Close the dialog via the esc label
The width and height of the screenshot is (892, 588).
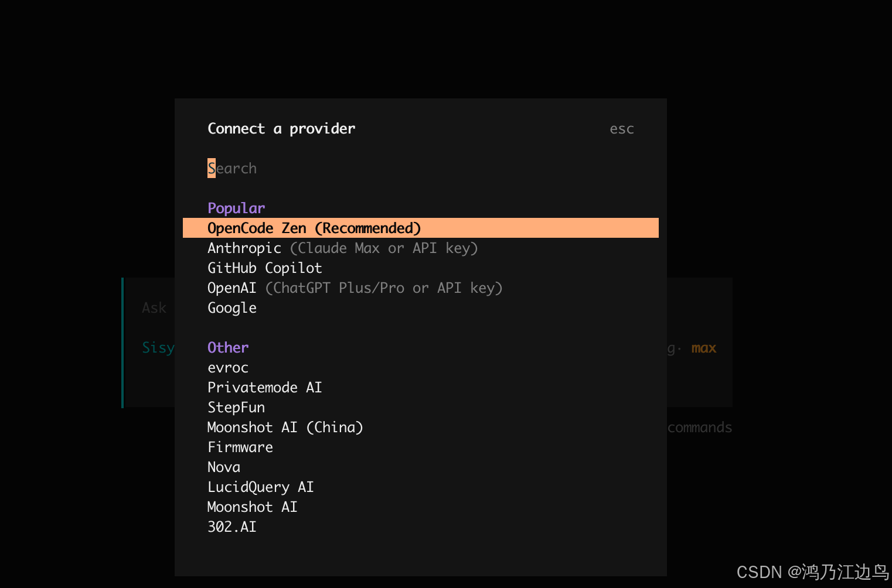click(x=622, y=129)
